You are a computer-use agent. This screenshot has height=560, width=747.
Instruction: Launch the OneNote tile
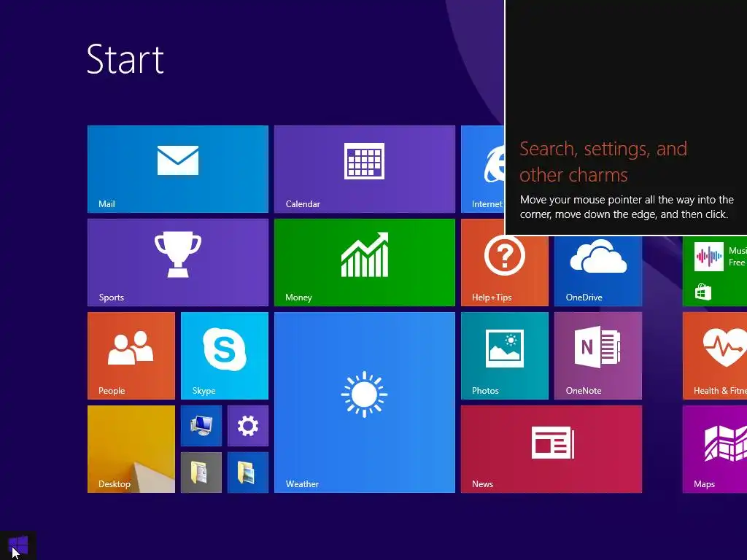tap(598, 356)
